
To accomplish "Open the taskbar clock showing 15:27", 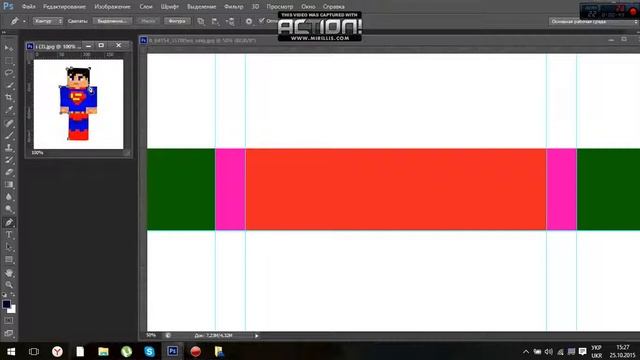I will coord(623,351).
